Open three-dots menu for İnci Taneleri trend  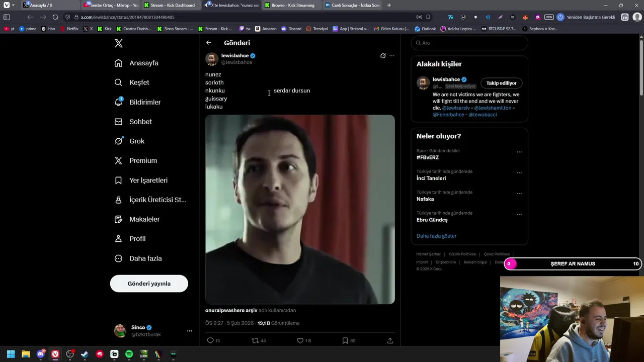click(519, 172)
